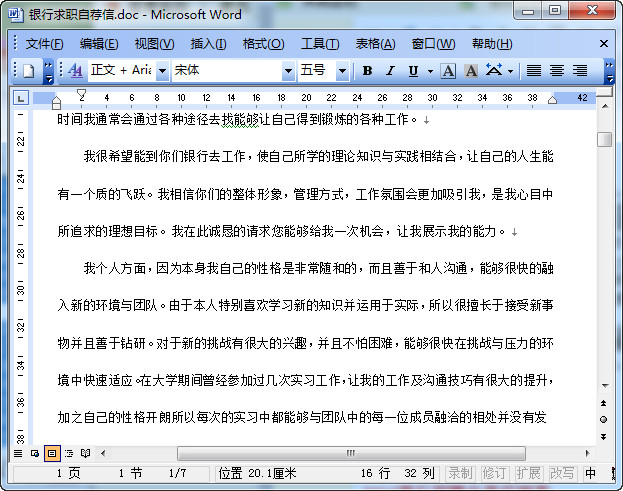Apply character shading icon
623x491 pixels.
(x=471, y=71)
